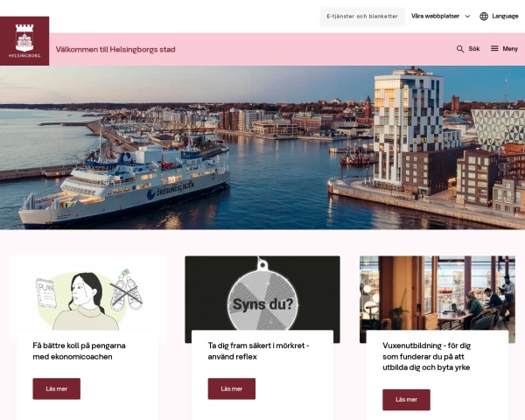Expand the Våra webbplatser chevron
This screenshot has height=420, width=525.
[468, 16]
